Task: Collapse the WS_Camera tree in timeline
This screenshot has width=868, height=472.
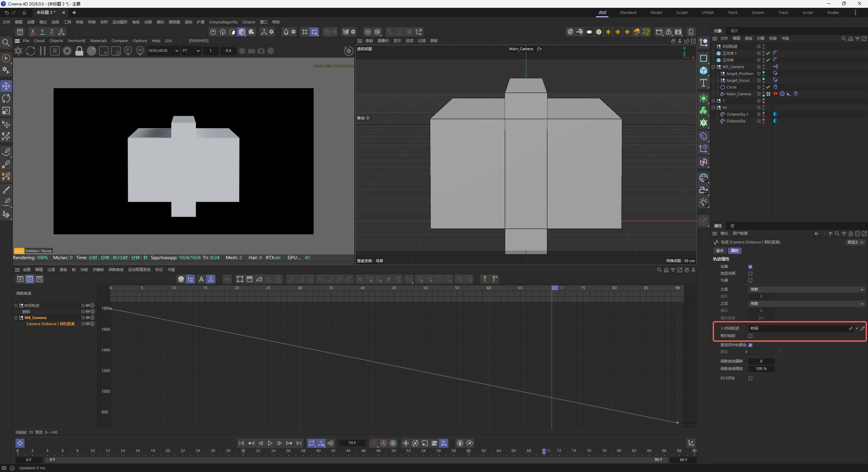Action: tap(16, 318)
